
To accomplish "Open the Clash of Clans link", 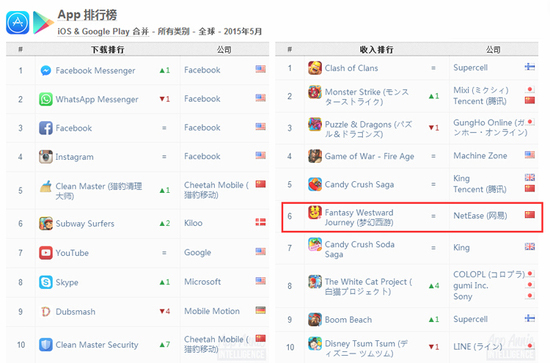I will (351, 68).
